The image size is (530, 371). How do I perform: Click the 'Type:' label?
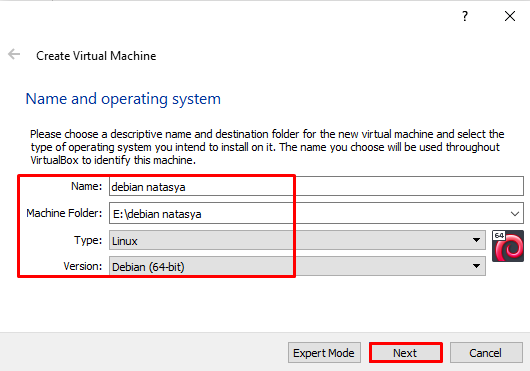[88, 240]
